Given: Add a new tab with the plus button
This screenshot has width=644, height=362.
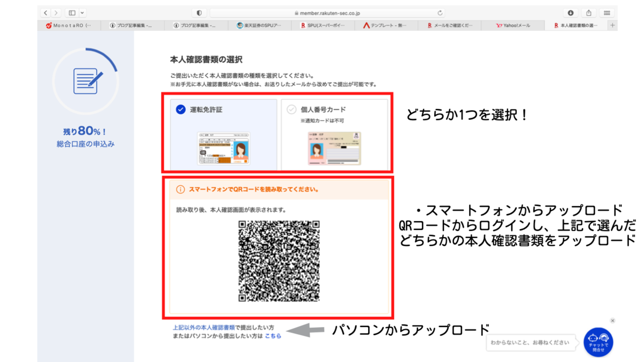Looking at the screenshot, I should tap(612, 25).
